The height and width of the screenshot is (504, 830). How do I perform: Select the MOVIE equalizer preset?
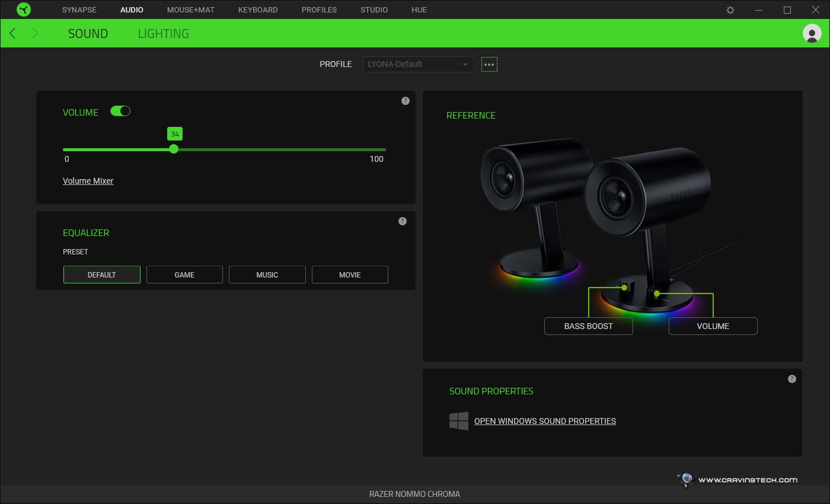coord(350,275)
